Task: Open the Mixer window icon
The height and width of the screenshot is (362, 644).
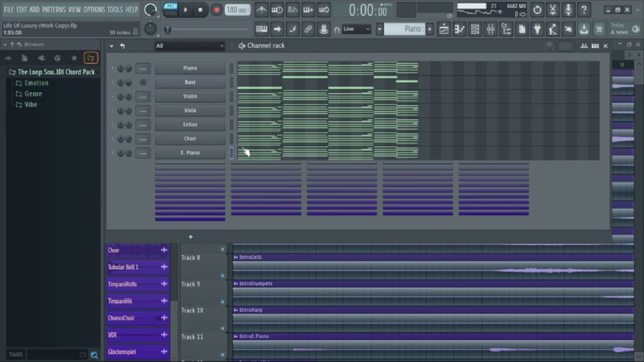Action: (x=490, y=29)
